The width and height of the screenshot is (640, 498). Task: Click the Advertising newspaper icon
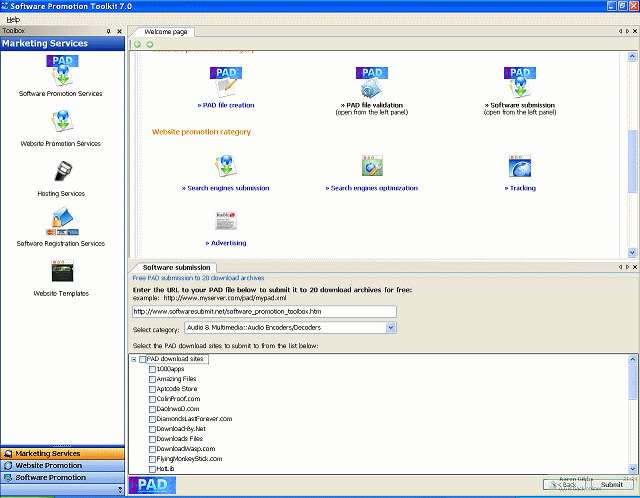225,221
